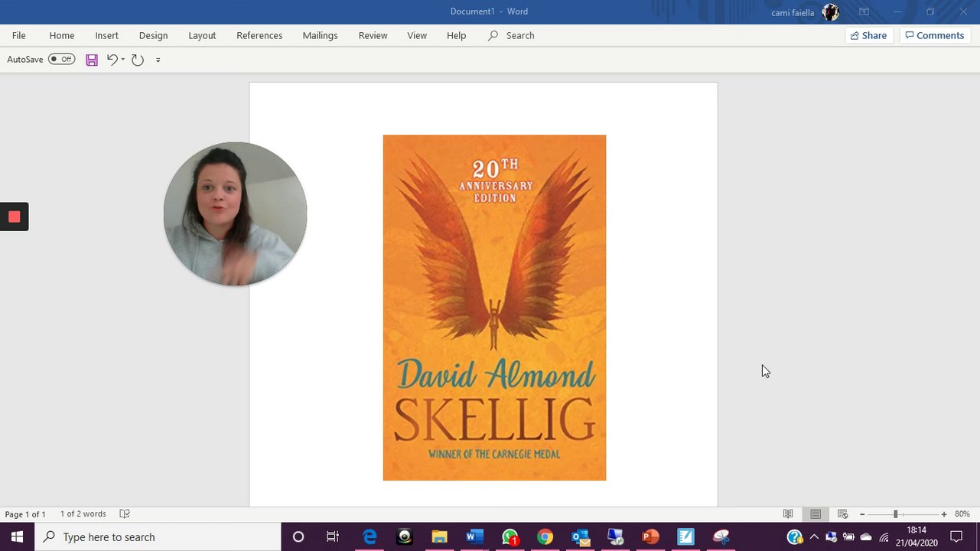Click the zoom slider handle
Screen dimensions: 980x551
[895, 514]
